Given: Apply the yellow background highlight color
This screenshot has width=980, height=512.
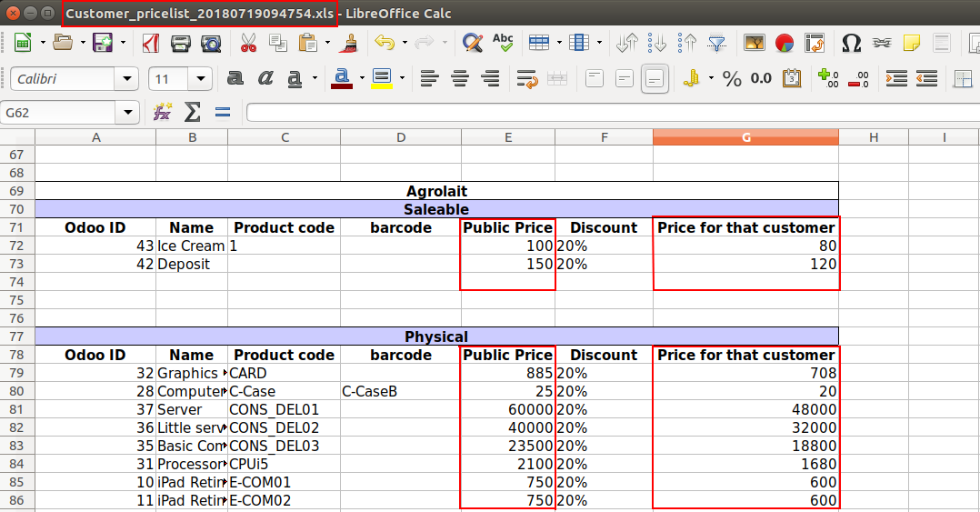Looking at the screenshot, I should pyautogui.click(x=381, y=79).
